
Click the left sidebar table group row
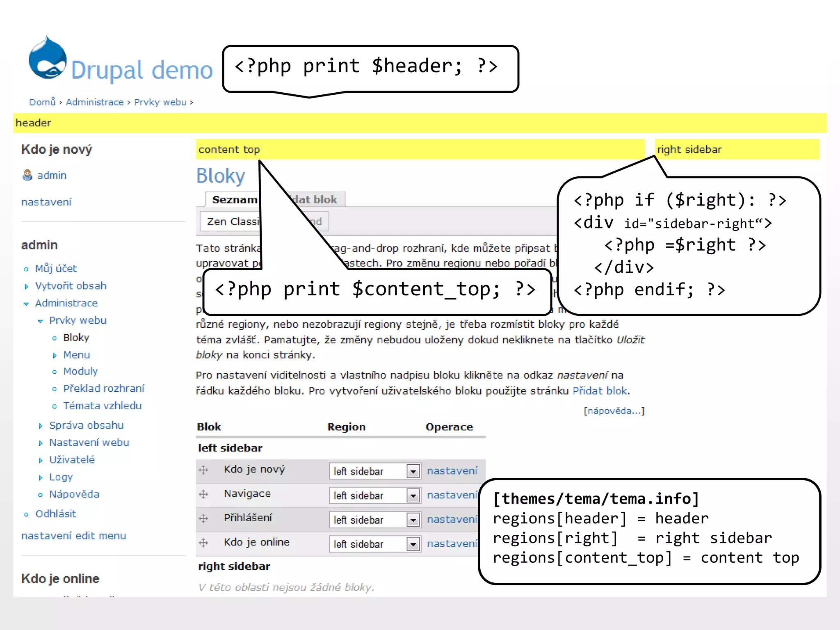[x=340, y=448]
